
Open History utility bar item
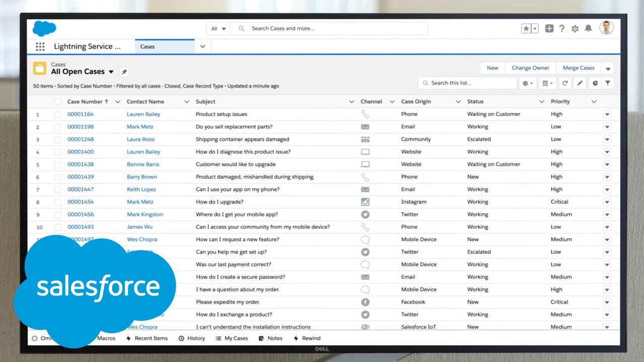[192, 338]
